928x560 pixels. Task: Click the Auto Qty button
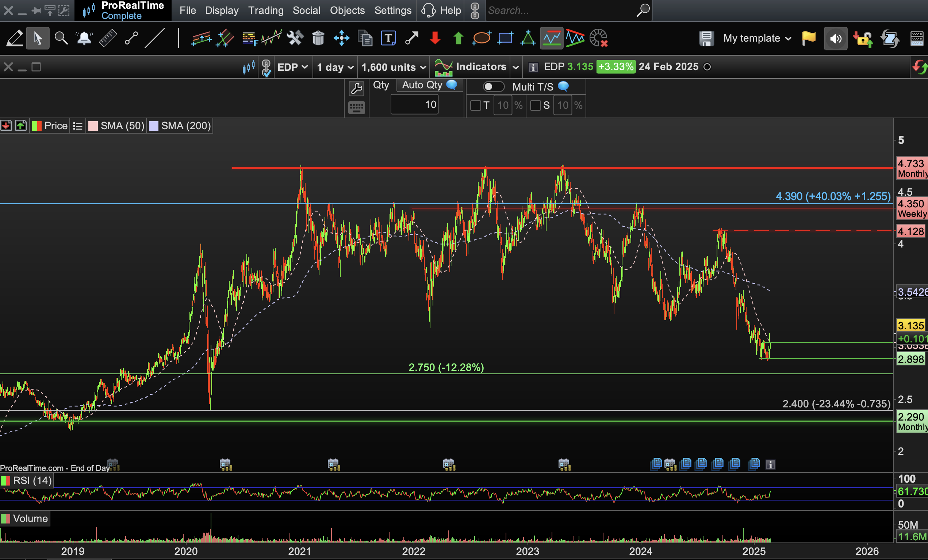(x=422, y=85)
